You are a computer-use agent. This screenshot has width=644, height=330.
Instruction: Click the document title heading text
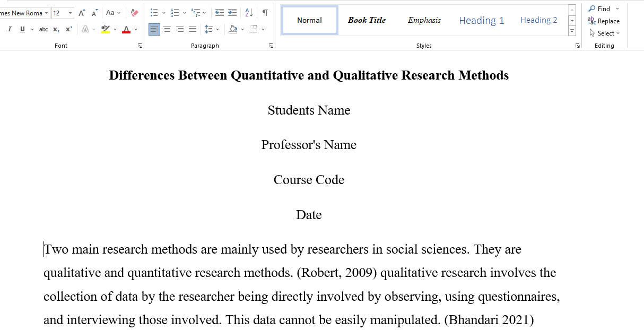(309, 75)
